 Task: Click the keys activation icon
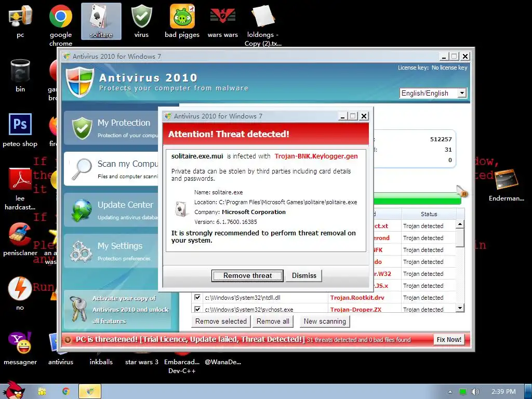[78, 309]
